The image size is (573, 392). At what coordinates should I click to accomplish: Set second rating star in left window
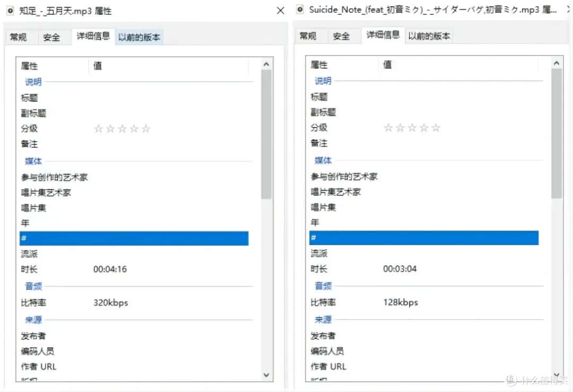pyautogui.click(x=110, y=129)
